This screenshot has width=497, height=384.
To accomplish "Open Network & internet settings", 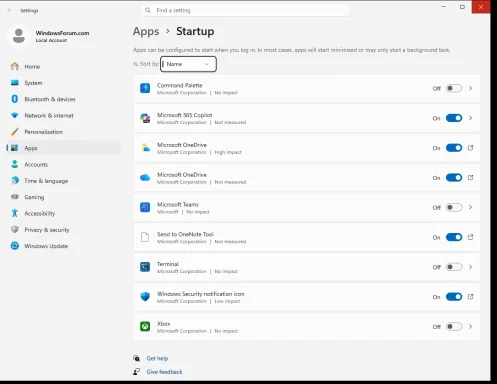I will coord(63,115).
